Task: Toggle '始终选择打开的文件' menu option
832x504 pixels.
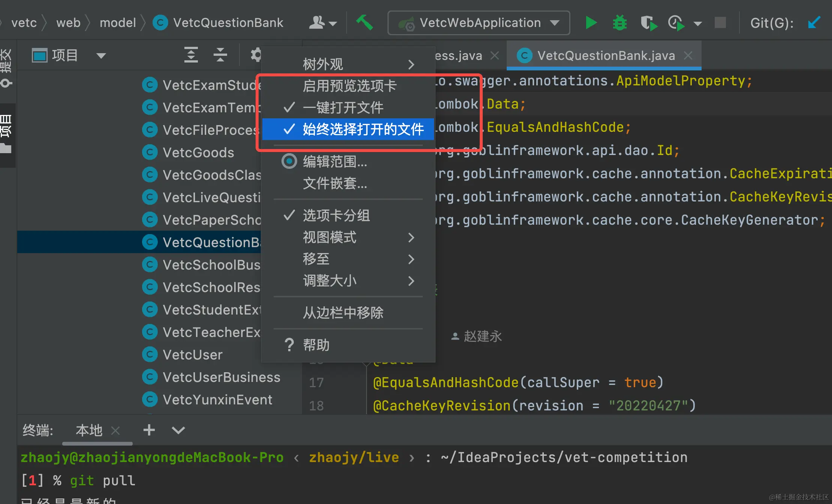Action: click(x=363, y=130)
